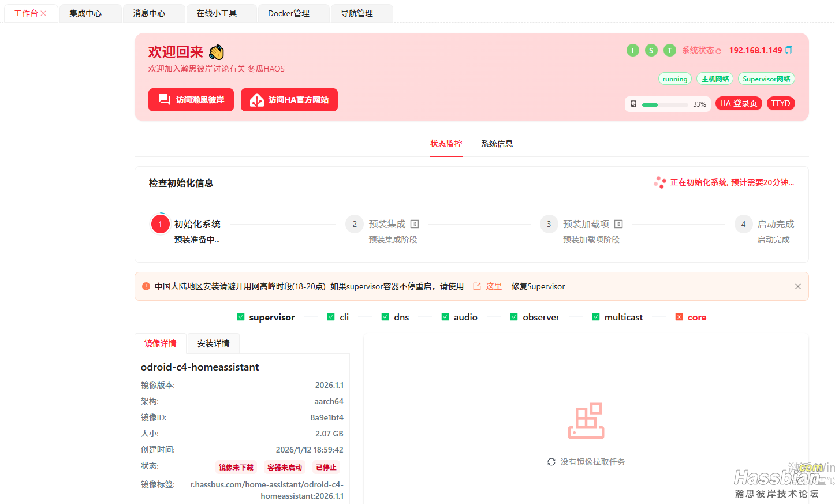Click the green S status icon
Screen dimensions: 835x504
tap(651, 50)
